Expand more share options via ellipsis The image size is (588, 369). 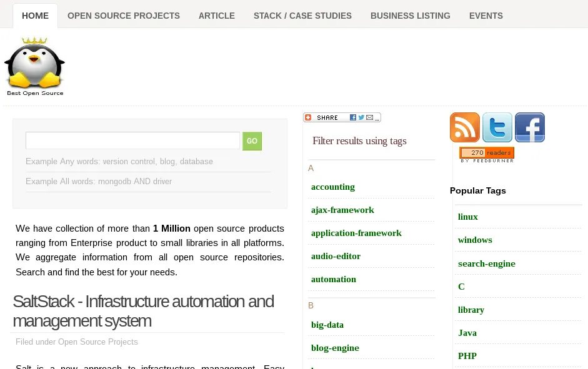click(377, 119)
